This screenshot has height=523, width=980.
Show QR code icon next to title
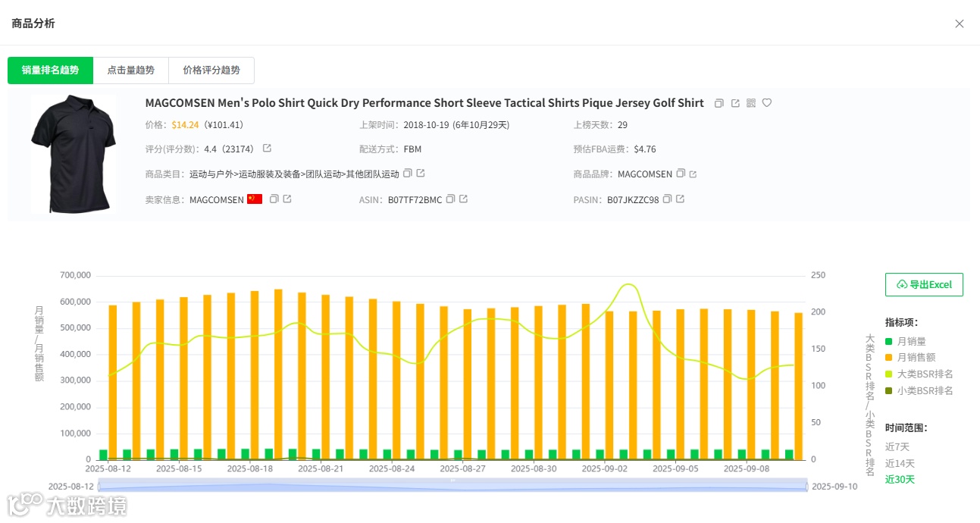click(x=751, y=103)
